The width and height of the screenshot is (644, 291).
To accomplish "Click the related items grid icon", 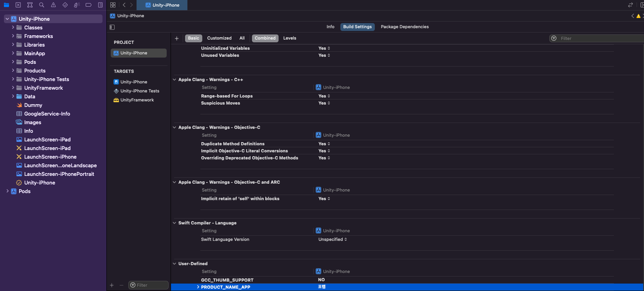I will pos(113,5).
